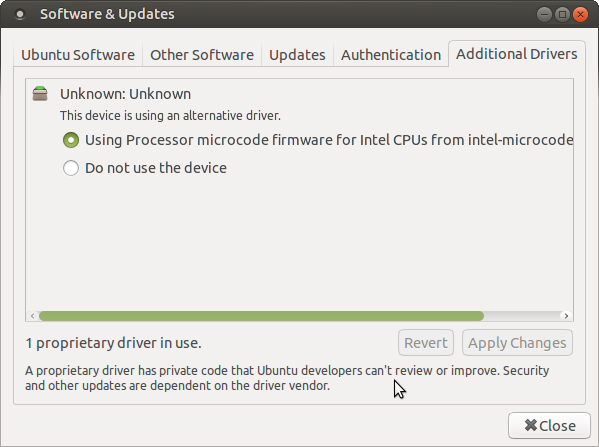Open the Ubuntu Software tab
Image resolution: width=599 pixels, height=447 pixels.
[x=78, y=55]
